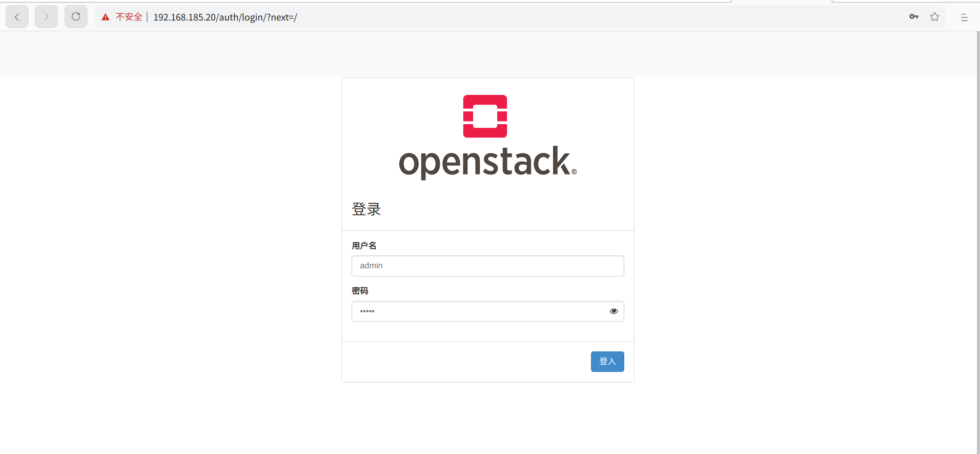Focus the 密码 password field
This screenshot has height=454, width=980.
488,311
